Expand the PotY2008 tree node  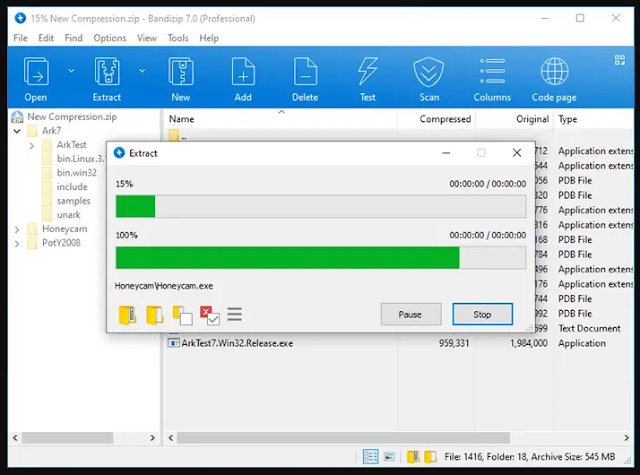(17, 244)
